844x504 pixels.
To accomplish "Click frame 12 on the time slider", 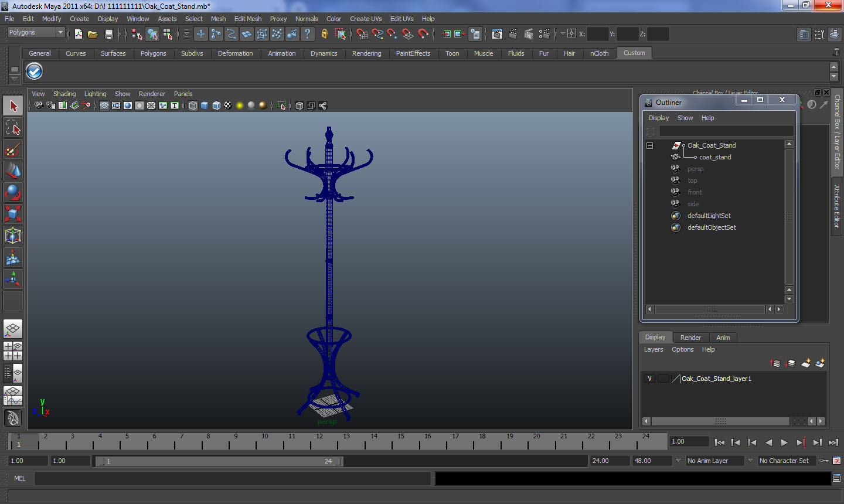I will tap(319, 441).
